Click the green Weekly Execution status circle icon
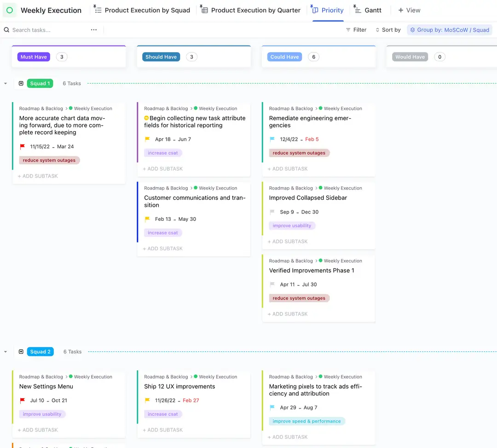This screenshot has height=448, width=497. 10,10
